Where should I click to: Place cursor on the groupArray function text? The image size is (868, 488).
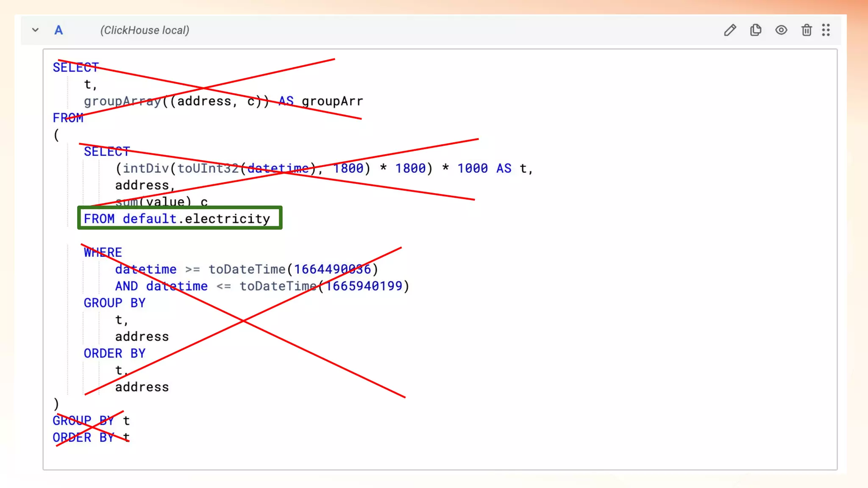tap(122, 101)
